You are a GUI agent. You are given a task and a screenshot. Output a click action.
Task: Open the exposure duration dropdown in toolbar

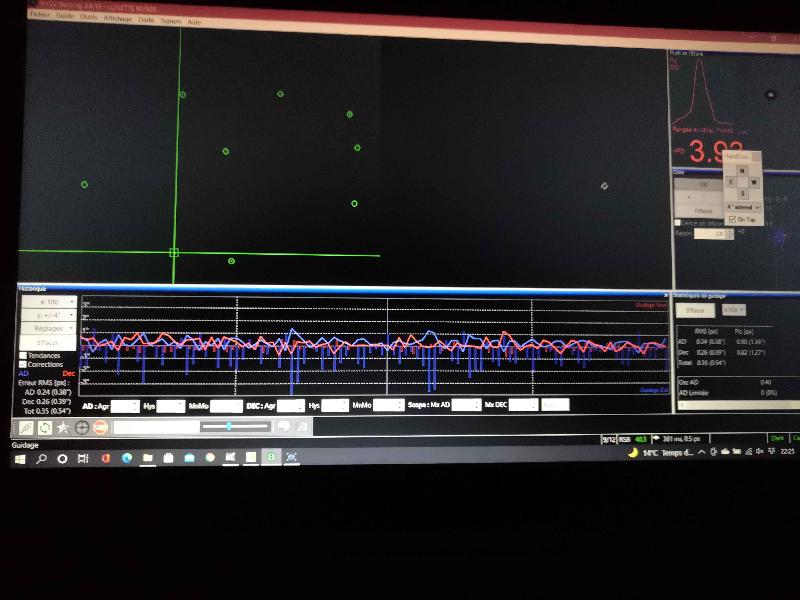156,427
